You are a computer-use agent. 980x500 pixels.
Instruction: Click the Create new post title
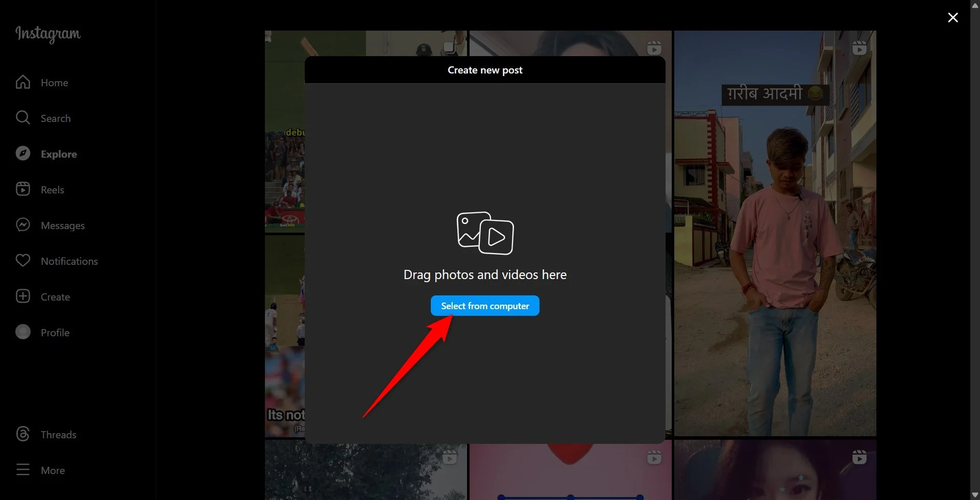485,70
